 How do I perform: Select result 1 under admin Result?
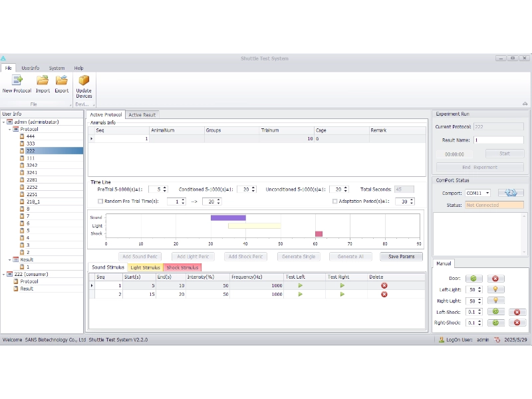click(x=28, y=267)
